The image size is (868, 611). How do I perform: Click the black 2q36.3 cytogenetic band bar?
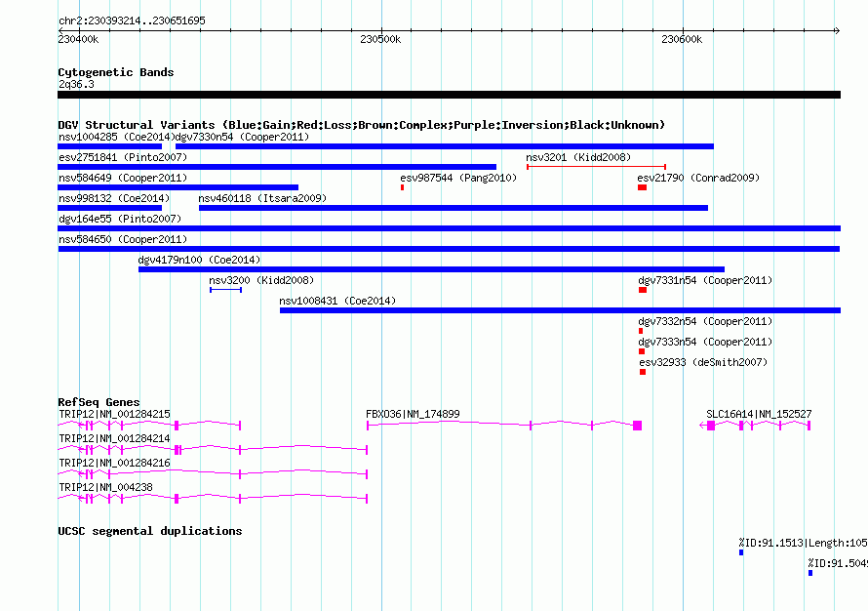449,96
